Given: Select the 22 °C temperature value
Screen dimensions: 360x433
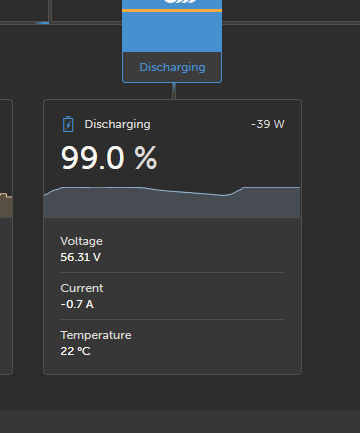Looking at the screenshot, I should pos(75,351).
